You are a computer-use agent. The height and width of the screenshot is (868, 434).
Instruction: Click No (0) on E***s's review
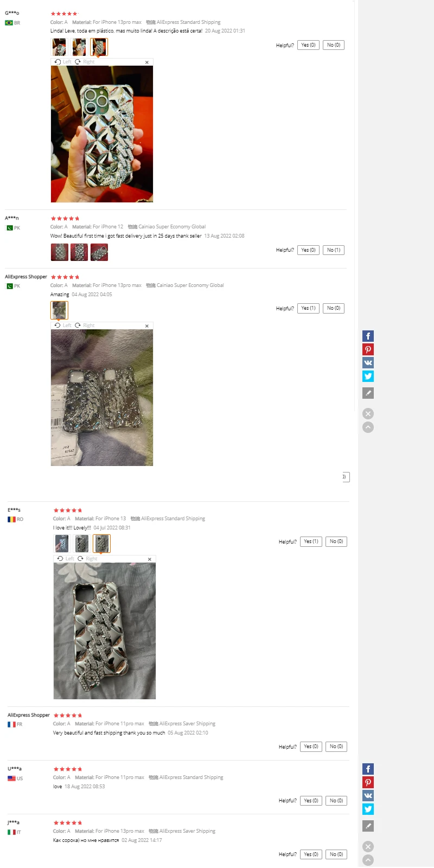pos(336,541)
